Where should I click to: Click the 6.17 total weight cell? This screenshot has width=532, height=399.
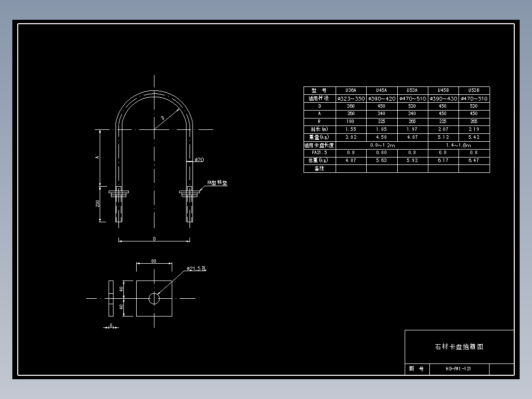(443, 160)
